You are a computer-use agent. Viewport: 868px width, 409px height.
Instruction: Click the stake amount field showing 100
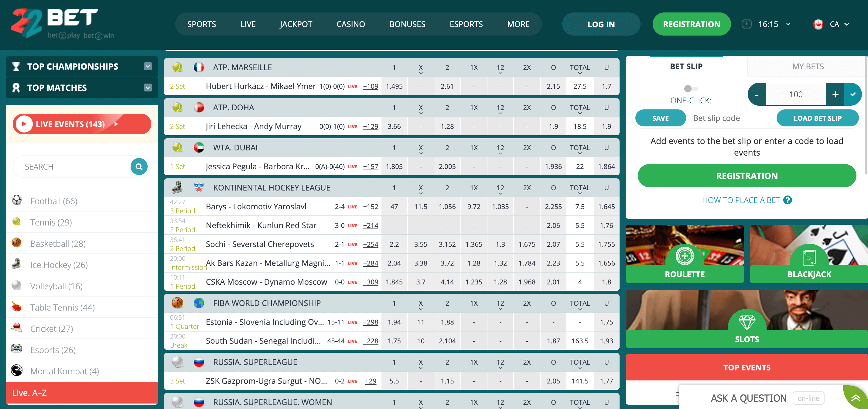795,94
